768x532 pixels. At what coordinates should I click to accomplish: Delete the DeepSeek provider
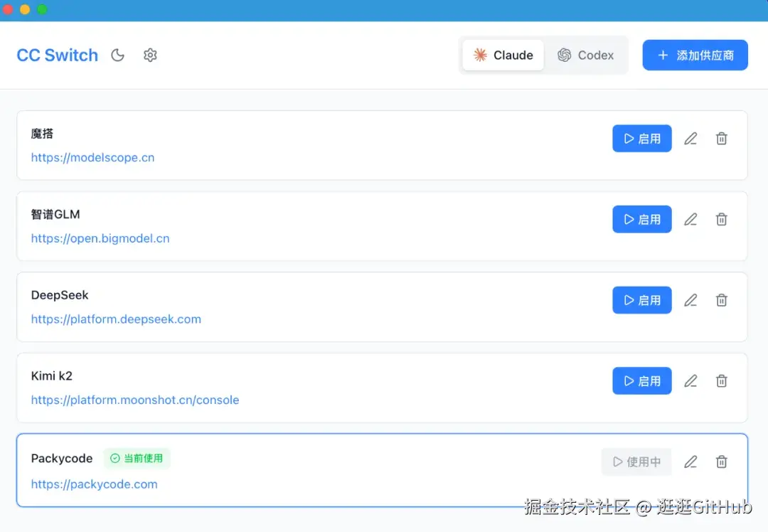coord(721,299)
